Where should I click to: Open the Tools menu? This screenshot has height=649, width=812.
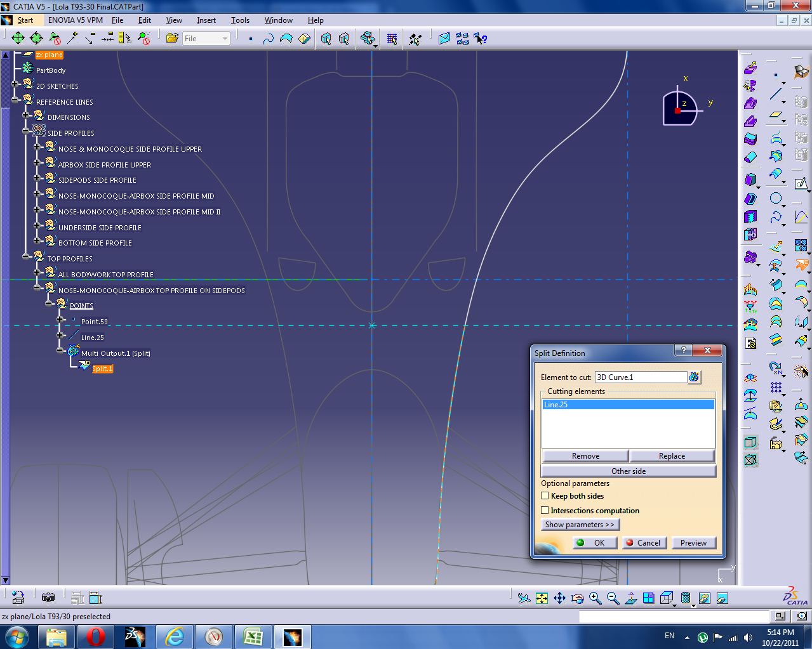click(x=240, y=20)
